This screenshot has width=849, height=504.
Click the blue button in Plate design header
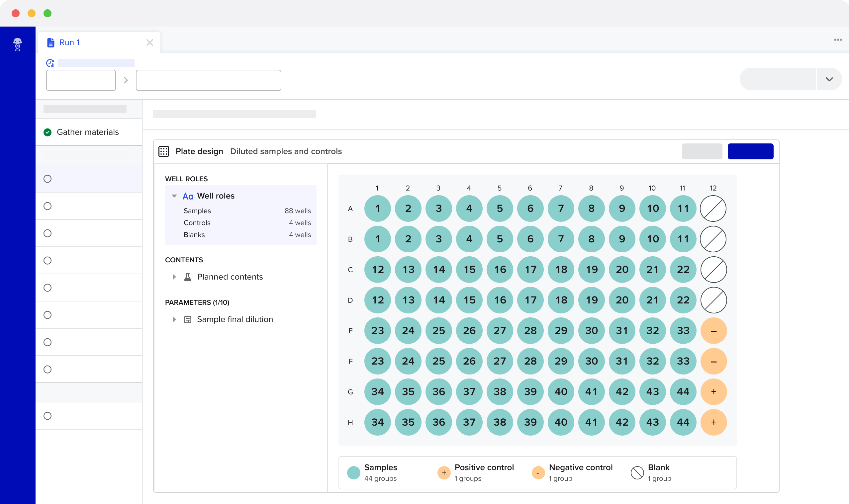point(750,151)
